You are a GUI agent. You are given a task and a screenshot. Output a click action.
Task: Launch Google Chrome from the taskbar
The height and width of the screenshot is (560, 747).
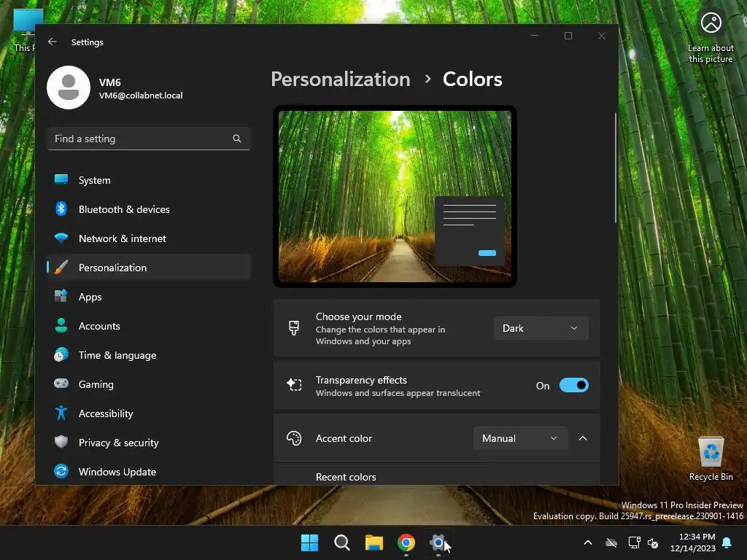406,542
